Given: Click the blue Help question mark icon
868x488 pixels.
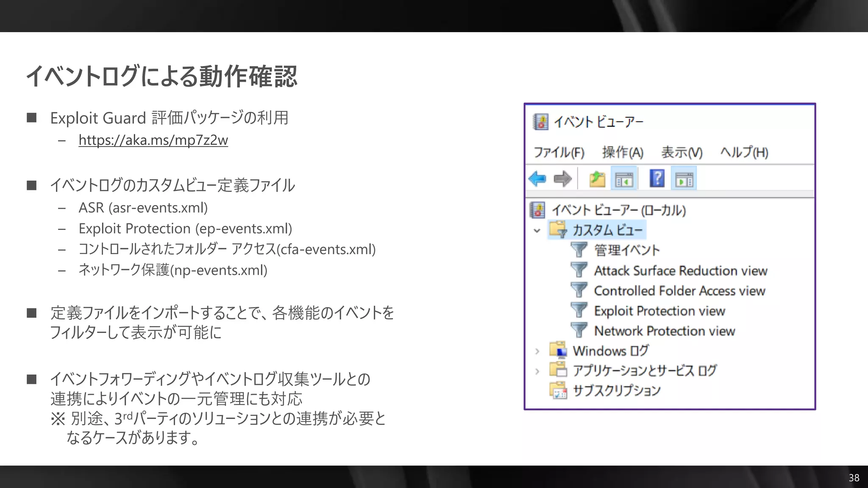Looking at the screenshot, I should [x=657, y=178].
